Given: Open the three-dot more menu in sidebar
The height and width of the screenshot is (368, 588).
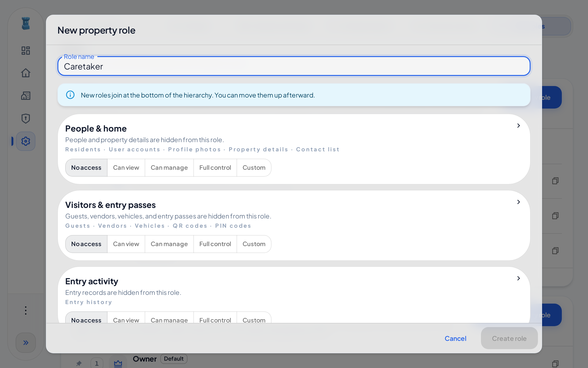Looking at the screenshot, I should (25, 310).
